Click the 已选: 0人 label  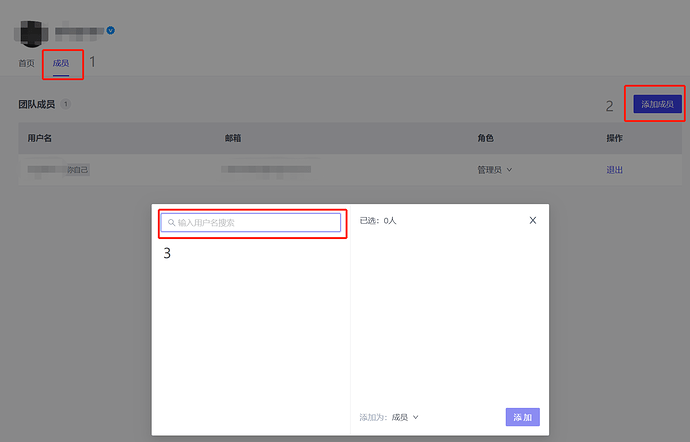[x=378, y=221]
